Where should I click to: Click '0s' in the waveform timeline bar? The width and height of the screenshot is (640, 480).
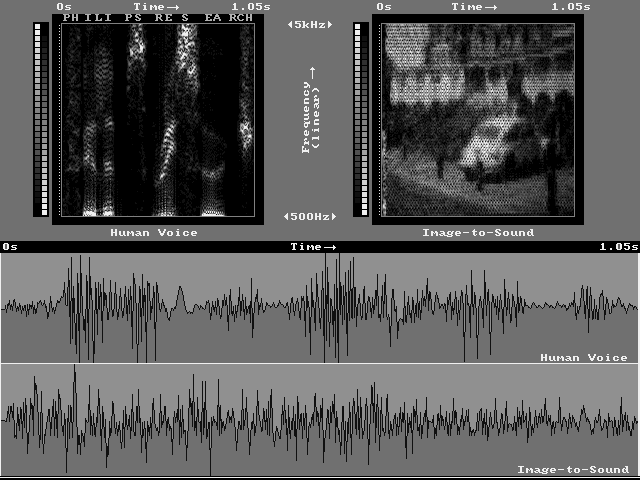(x=10, y=247)
